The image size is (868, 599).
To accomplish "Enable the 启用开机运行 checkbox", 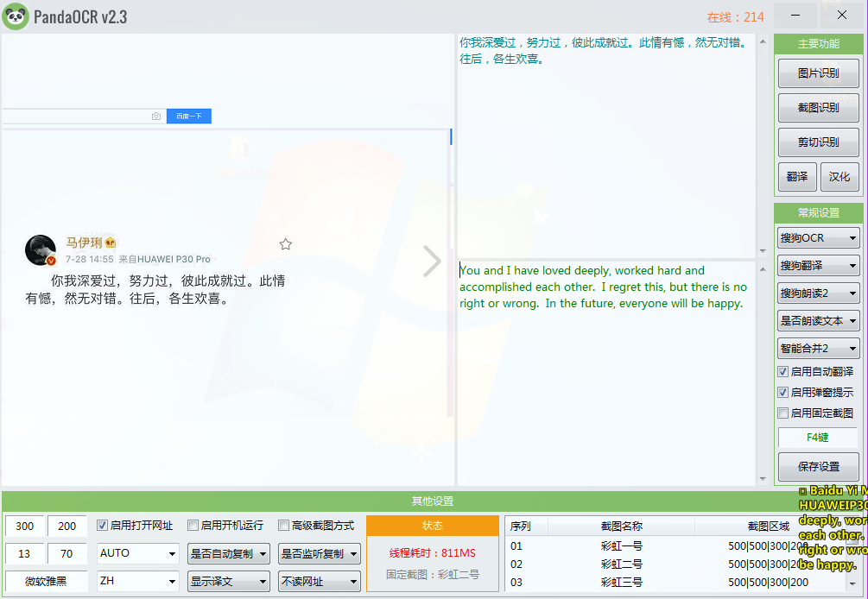I will [193, 525].
